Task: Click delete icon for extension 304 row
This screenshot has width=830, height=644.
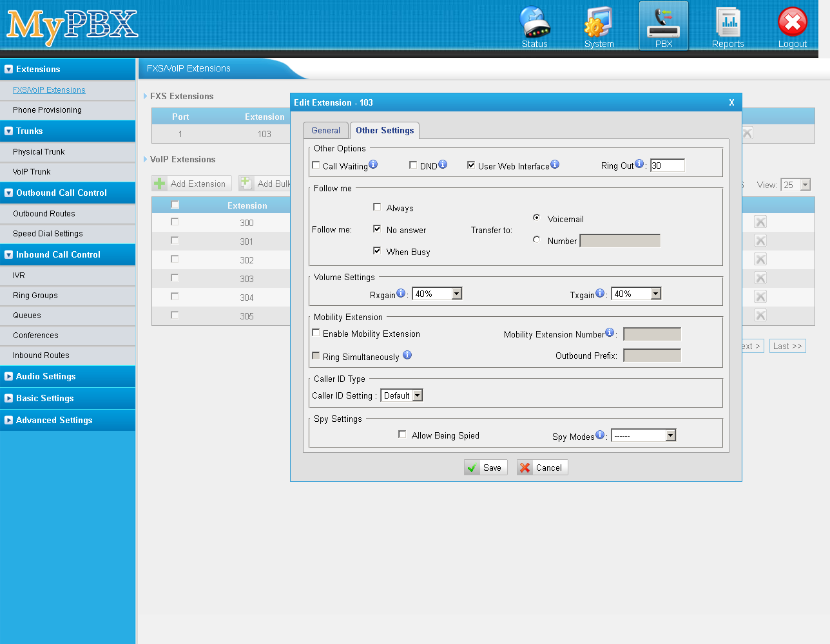Action: click(760, 297)
